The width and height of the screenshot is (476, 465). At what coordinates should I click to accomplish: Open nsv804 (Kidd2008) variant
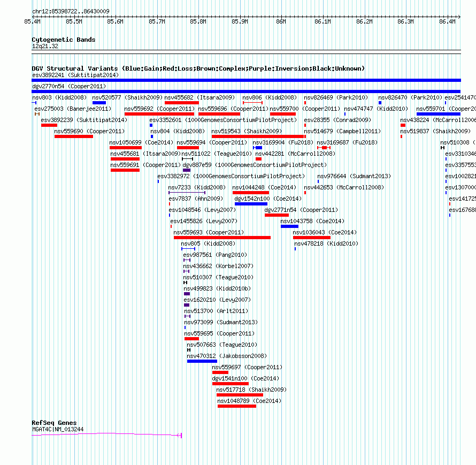click(178, 131)
